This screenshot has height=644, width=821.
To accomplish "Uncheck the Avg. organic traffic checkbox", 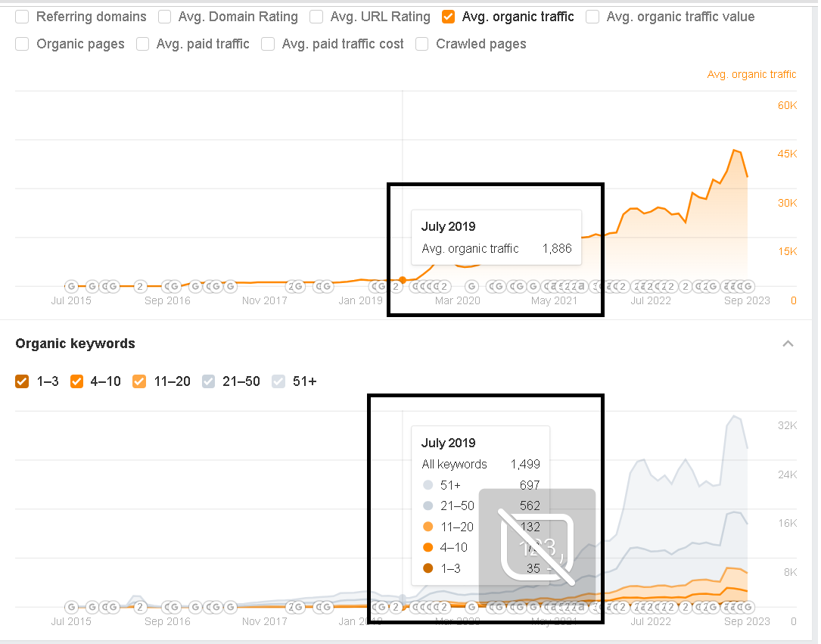I will tap(449, 17).
